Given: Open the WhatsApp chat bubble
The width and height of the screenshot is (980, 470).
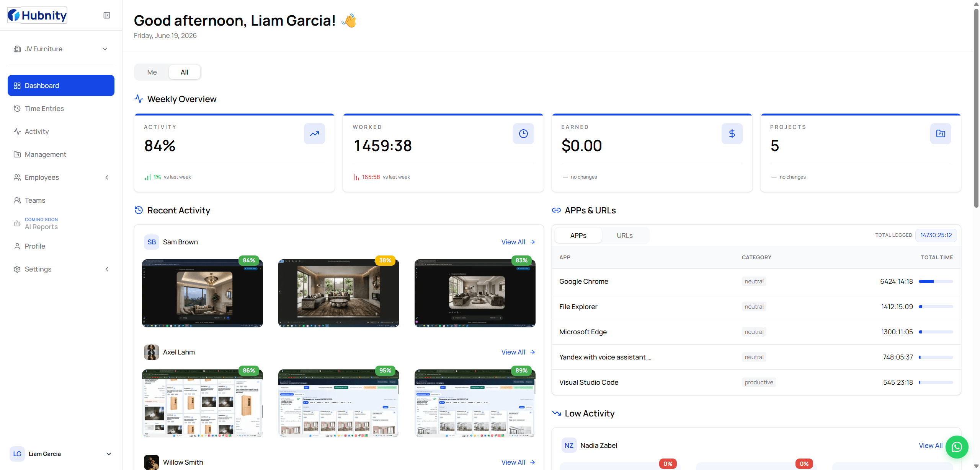Looking at the screenshot, I should [957, 447].
